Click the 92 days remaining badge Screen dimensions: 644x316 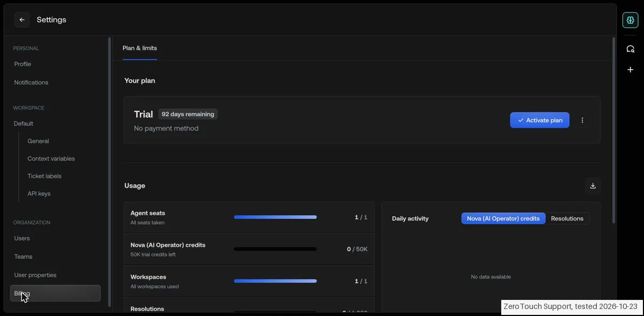pos(188,114)
